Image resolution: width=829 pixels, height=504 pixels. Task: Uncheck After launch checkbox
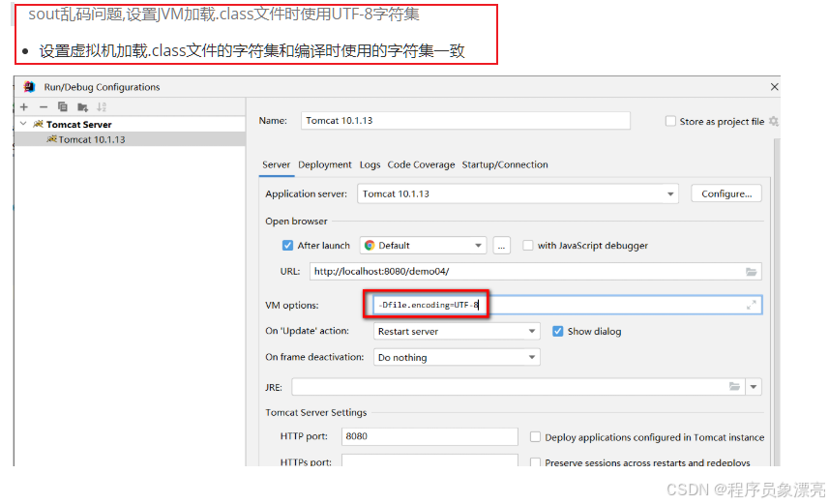(x=287, y=246)
